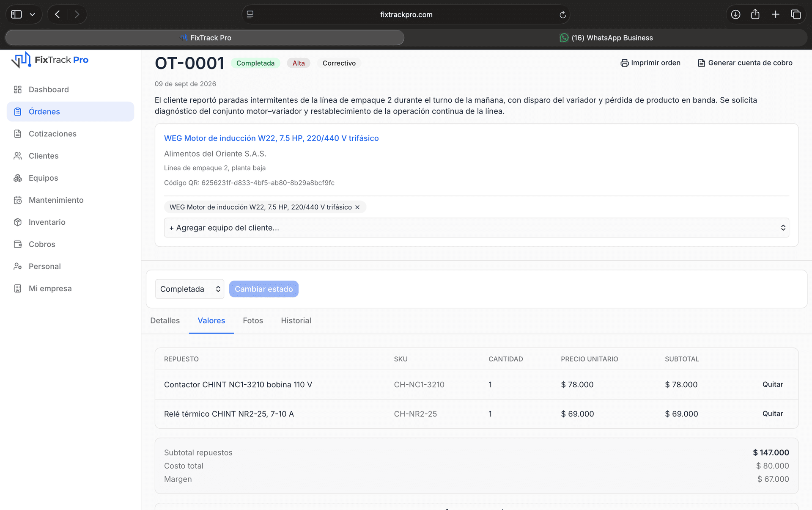Expand the Agregar equipo del cliente selector
The image size is (812, 510).
click(476, 228)
